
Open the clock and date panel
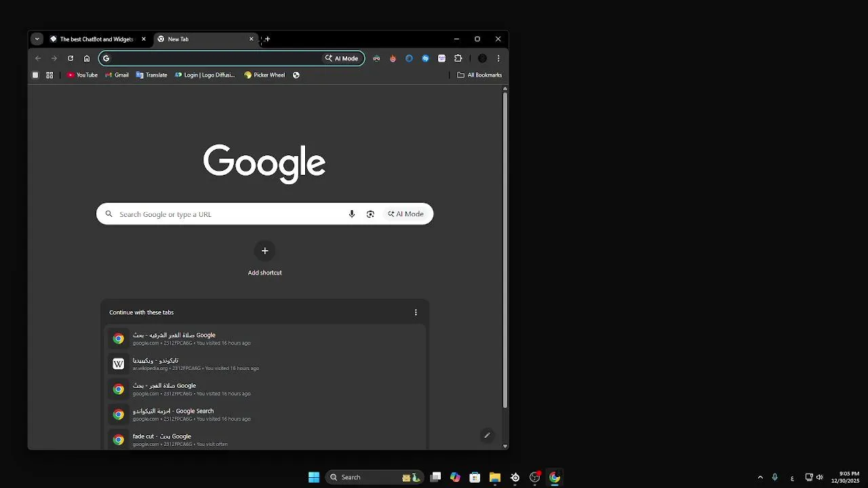point(846,477)
